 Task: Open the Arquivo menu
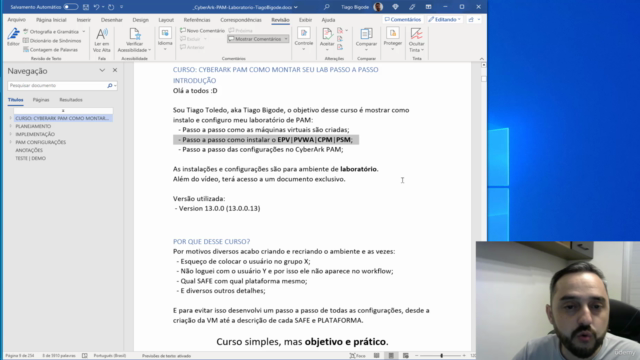(16, 20)
